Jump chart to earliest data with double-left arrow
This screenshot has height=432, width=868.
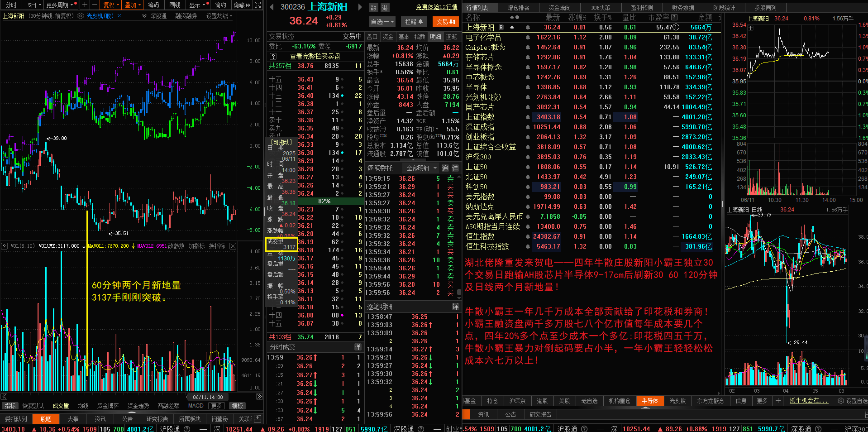4,397
